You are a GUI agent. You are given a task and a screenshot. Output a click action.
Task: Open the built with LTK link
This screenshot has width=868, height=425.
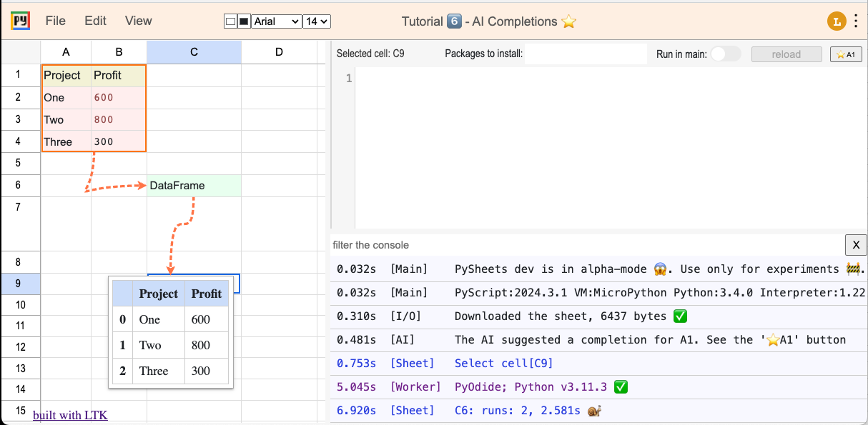point(70,414)
